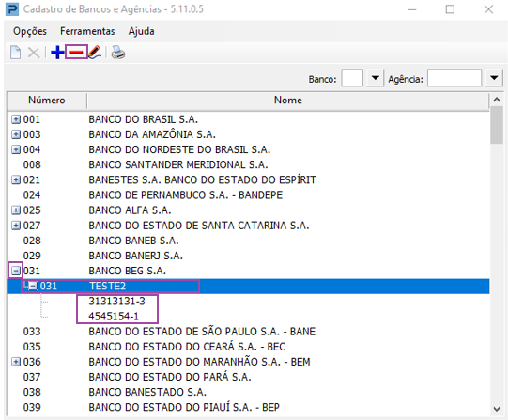Select BANCO DO BRASIL S.A. row
Image resolution: width=508 pixels, height=420 pixels.
tap(248, 119)
